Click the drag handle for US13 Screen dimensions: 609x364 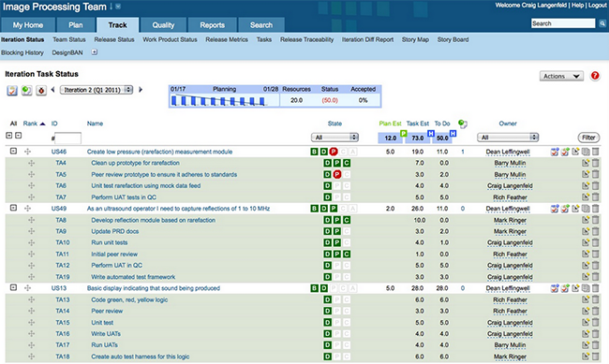pyautogui.click(x=27, y=288)
